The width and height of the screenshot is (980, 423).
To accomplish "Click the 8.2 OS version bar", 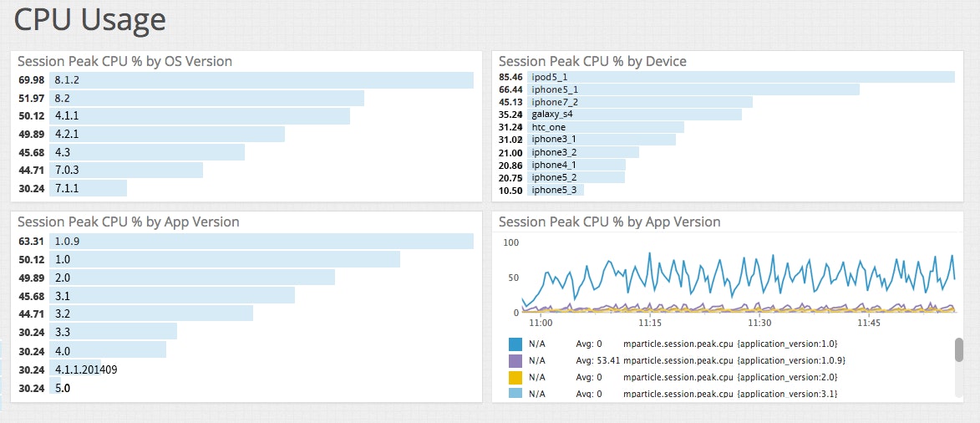I will 207,99.
